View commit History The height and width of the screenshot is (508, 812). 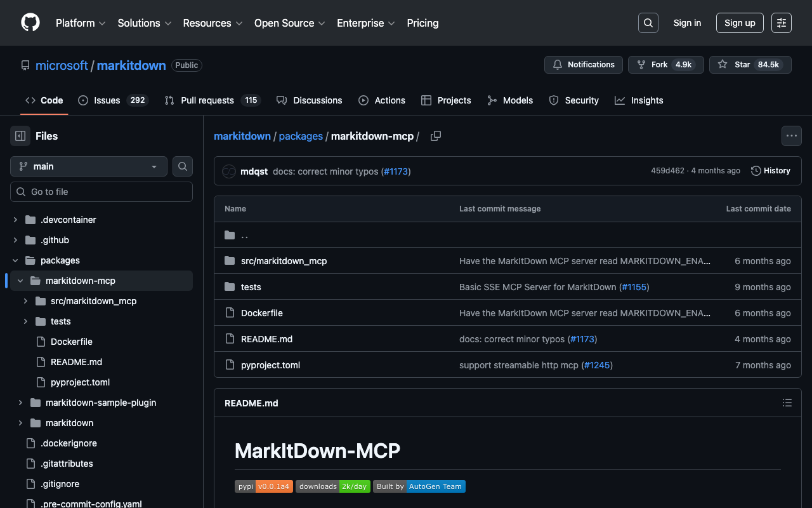(x=771, y=171)
